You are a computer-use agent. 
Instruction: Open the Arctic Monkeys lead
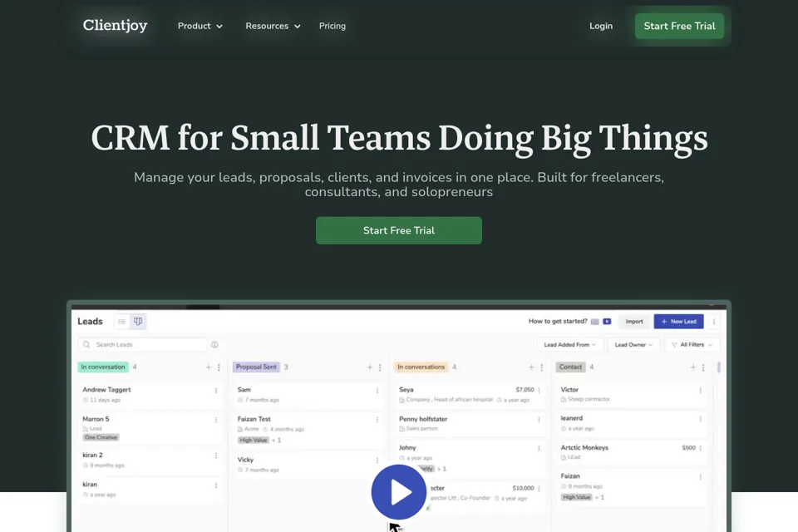[x=631, y=452]
